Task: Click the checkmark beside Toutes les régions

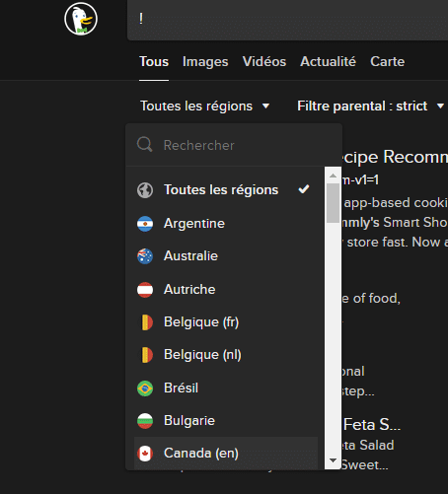Action: point(304,189)
